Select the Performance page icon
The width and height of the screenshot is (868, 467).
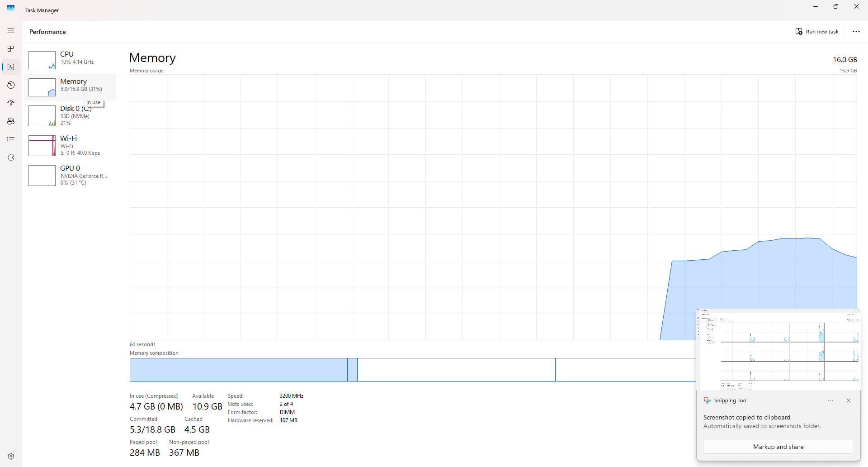11,67
